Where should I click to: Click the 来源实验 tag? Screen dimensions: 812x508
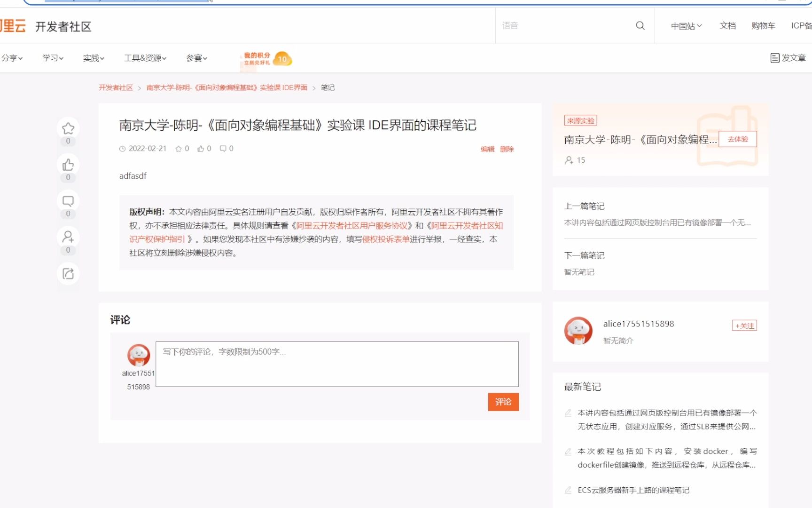(581, 121)
